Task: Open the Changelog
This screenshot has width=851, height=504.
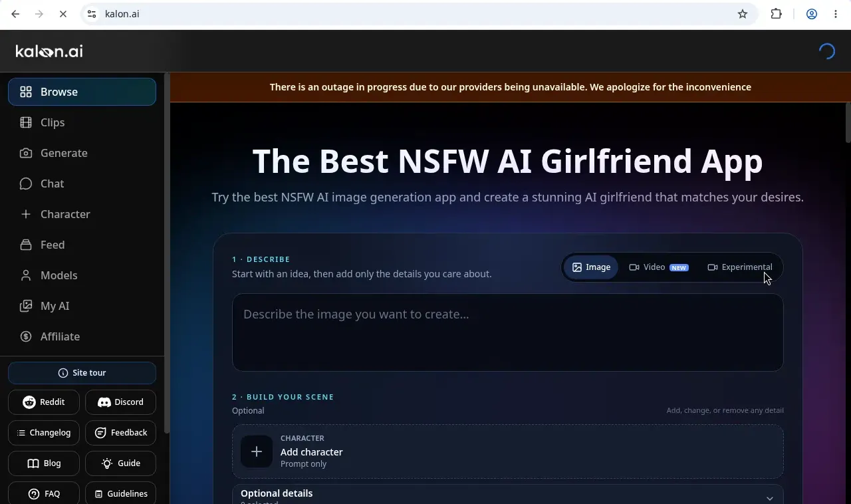Action: [44, 433]
